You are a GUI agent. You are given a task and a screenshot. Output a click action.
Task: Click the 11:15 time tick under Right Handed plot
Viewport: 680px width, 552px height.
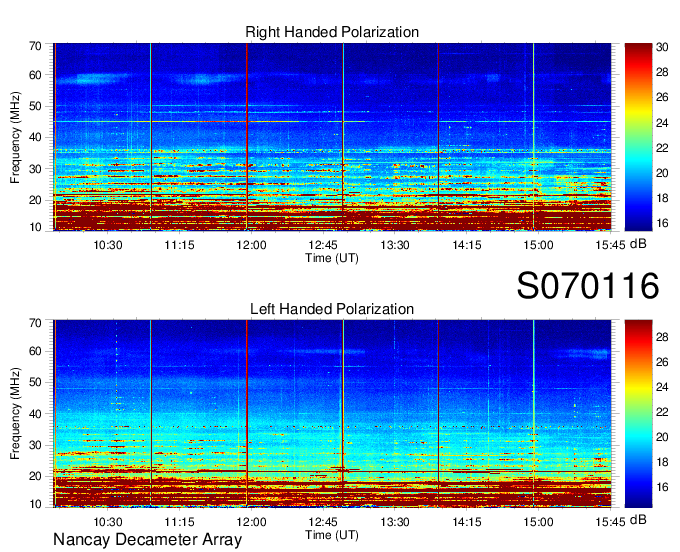pyautogui.click(x=180, y=245)
